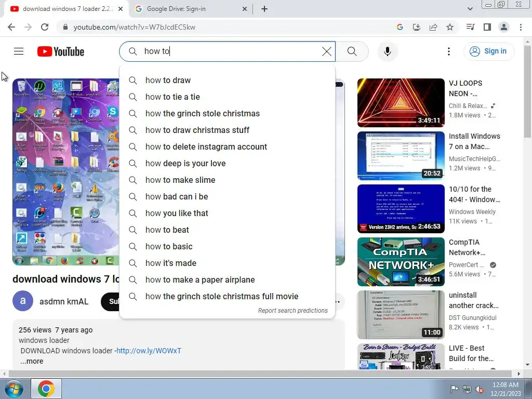532x399 pixels.
Task: Go forward in browser history
Action: tap(28, 27)
